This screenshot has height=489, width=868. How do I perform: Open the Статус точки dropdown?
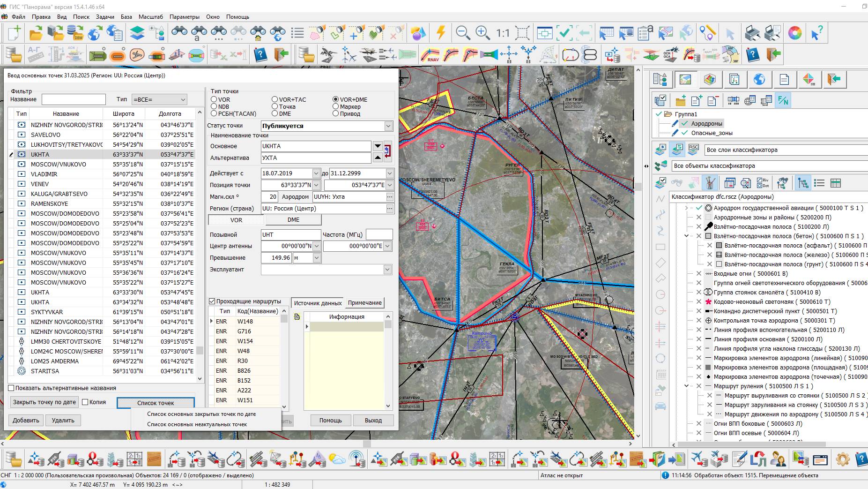388,126
